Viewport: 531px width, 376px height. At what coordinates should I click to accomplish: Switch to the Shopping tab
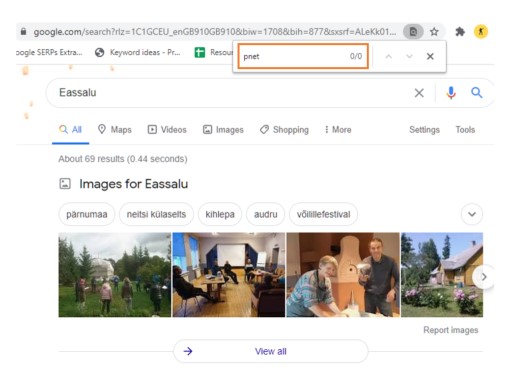[284, 130]
